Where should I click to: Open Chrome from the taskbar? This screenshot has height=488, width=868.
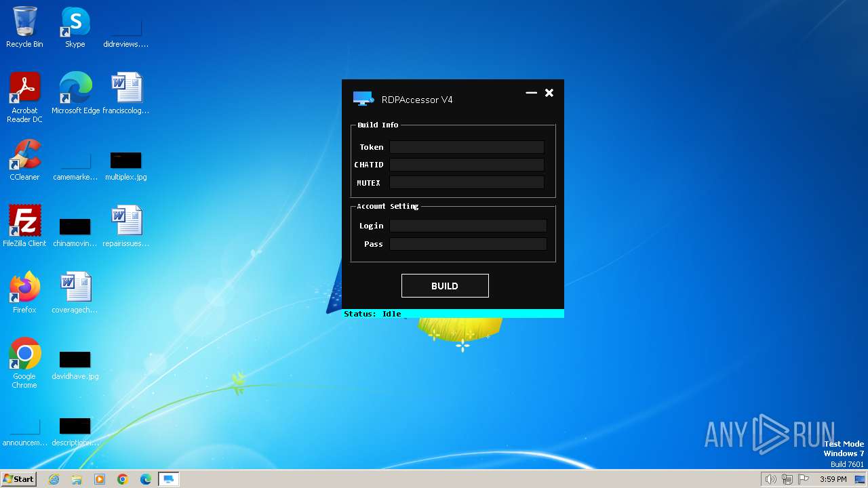[x=123, y=479]
